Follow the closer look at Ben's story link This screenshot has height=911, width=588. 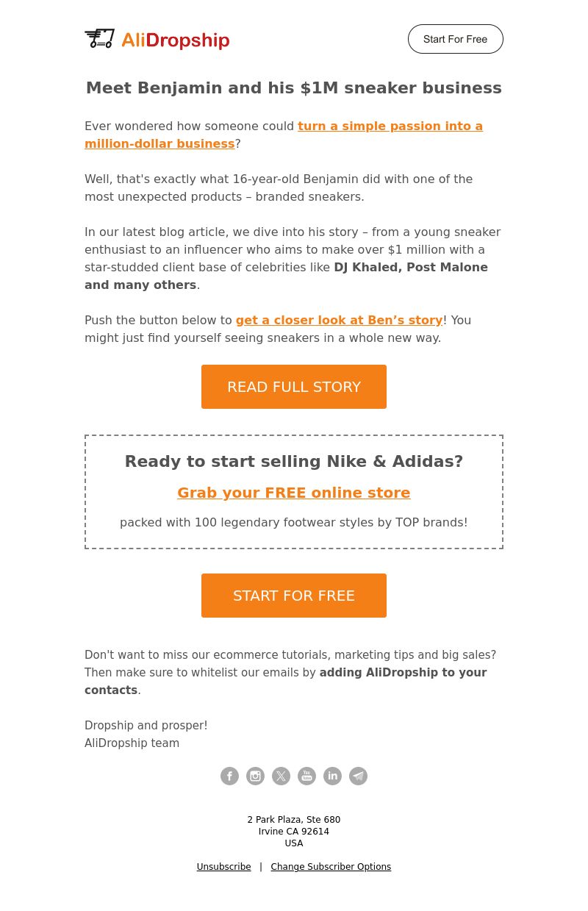339,321
